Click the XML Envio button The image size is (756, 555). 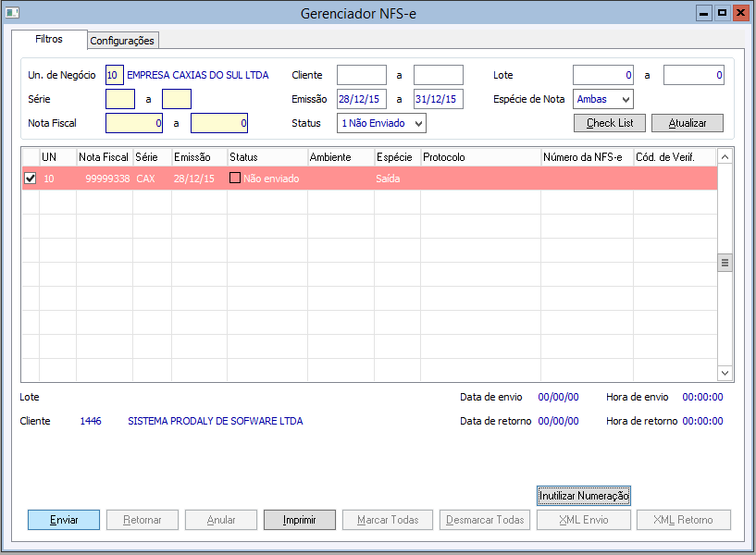[x=584, y=520]
